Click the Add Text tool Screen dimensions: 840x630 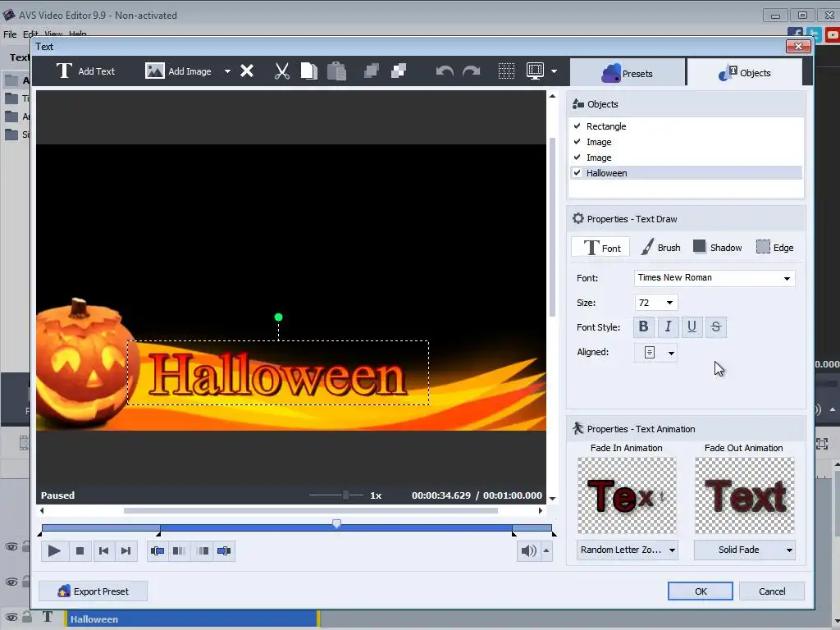point(85,71)
